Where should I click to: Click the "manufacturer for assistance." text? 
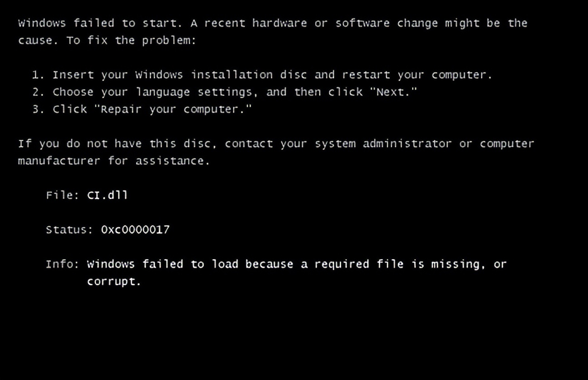(x=114, y=161)
